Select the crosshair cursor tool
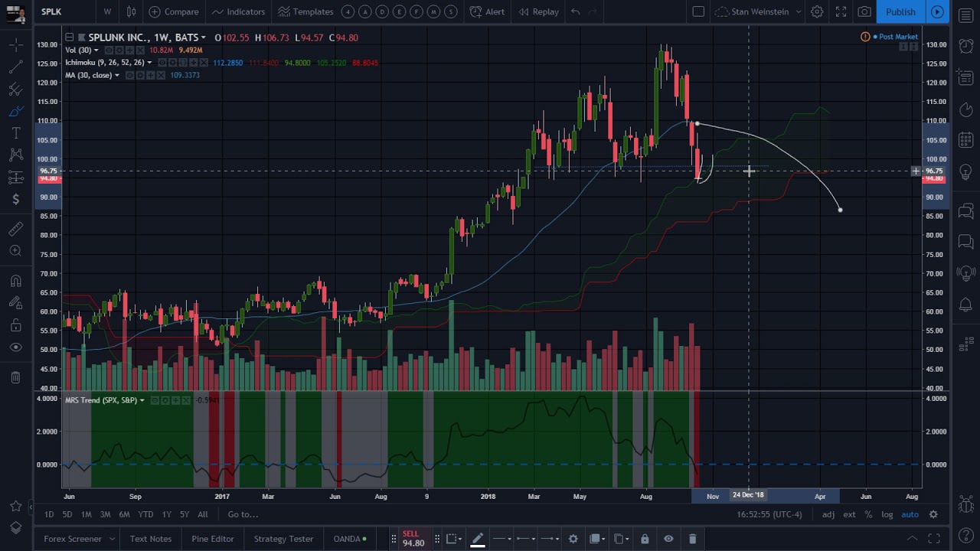Screen dimensions: 980x551 coord(15,45)
